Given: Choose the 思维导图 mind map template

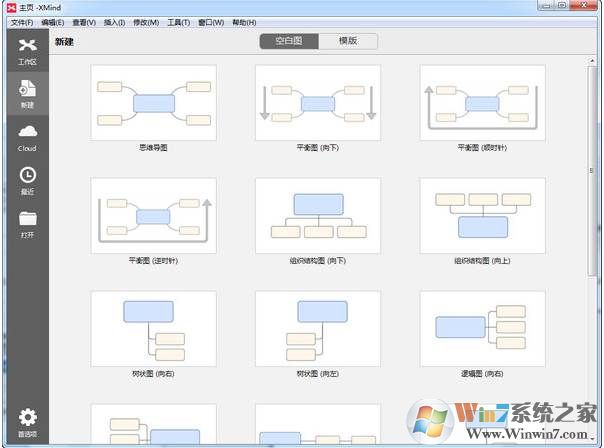Looking at the screenshot, I should point(152,103).
